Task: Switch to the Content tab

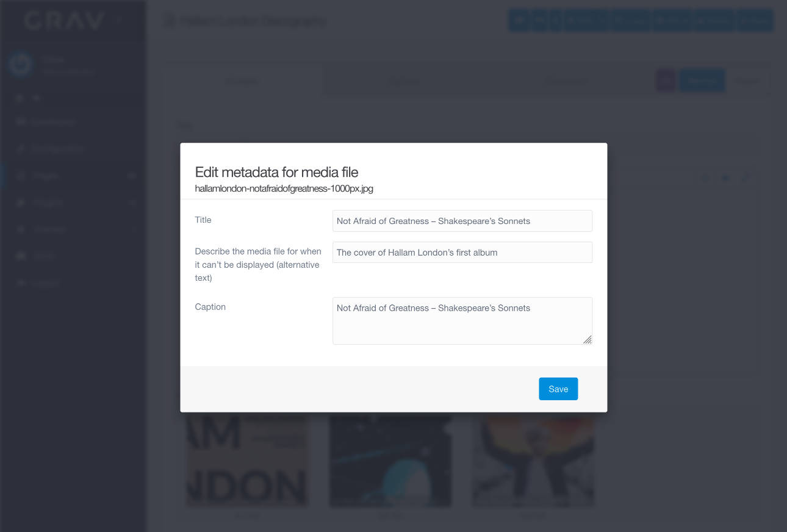Action: pos(243,81)
